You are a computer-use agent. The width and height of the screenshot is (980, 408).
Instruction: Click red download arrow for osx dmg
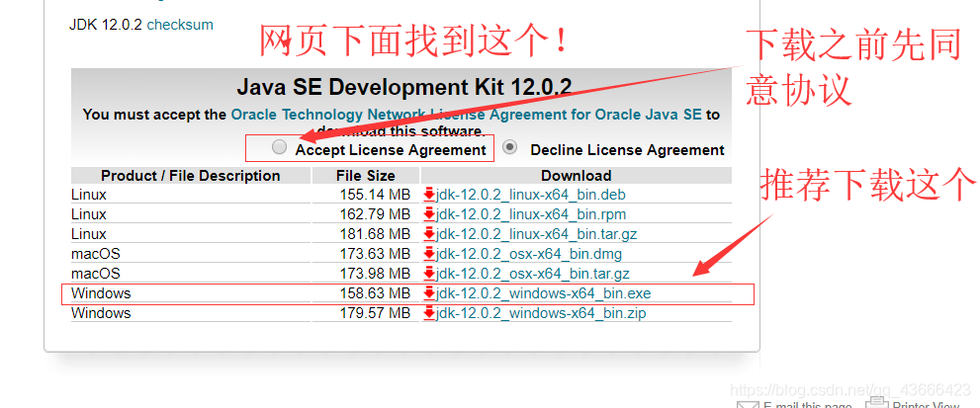pyautogui.click(x=429, y=254)
